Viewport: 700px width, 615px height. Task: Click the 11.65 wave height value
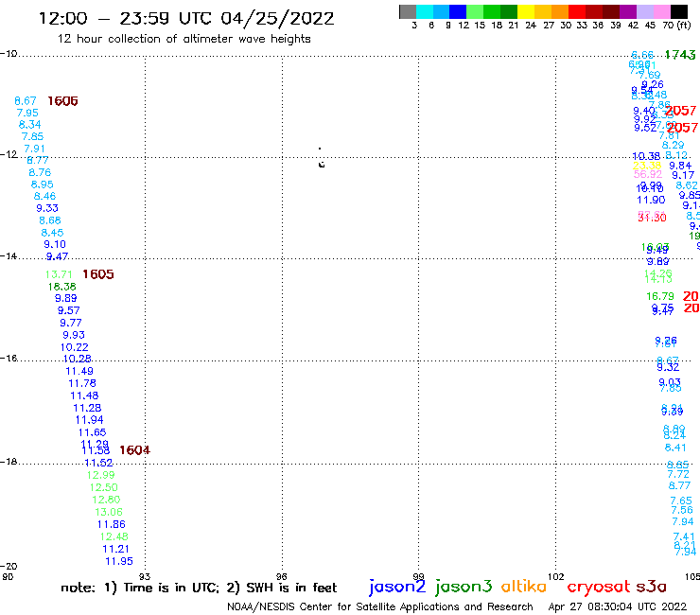(x=92, y=432)
